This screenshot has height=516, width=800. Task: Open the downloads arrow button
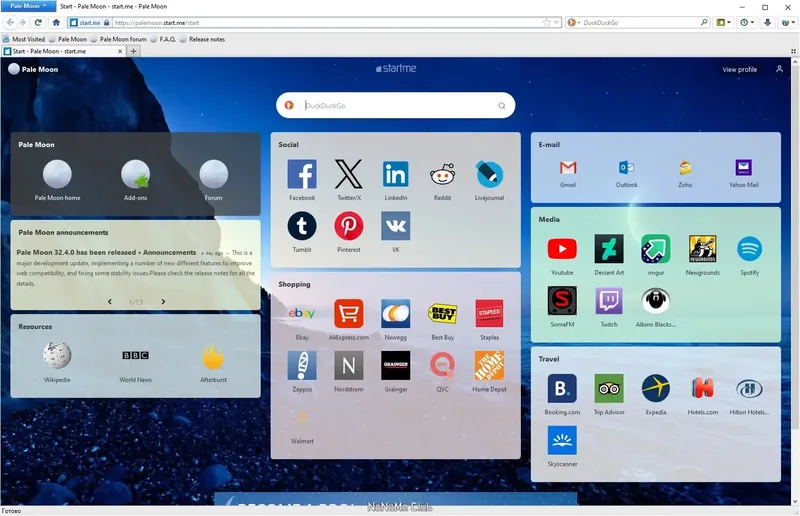click(x=767, y=22)
